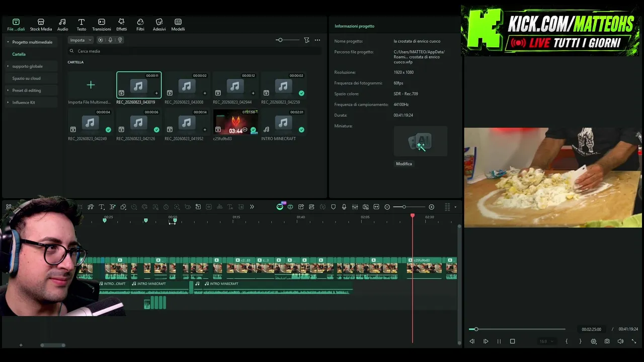644x362 pixels.
Task: Click the Modifica thumbnail button
Action: (404, 164)
